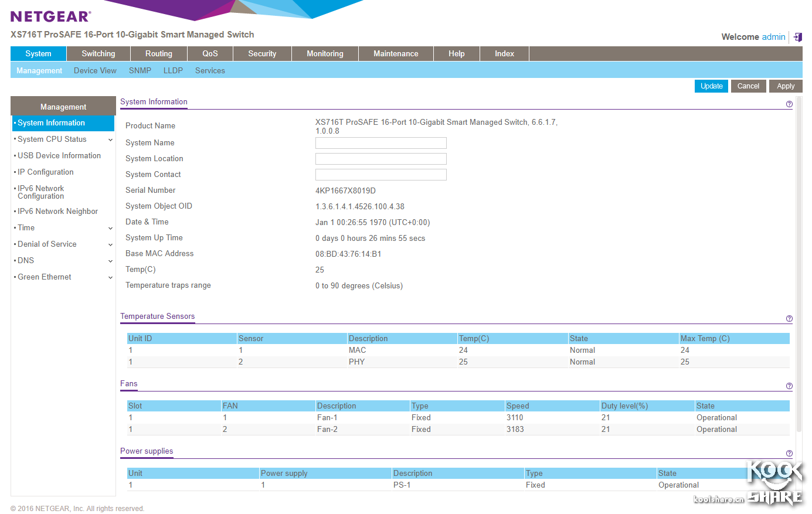Expand Green Ethernet sidebar menu

(110, 277)
